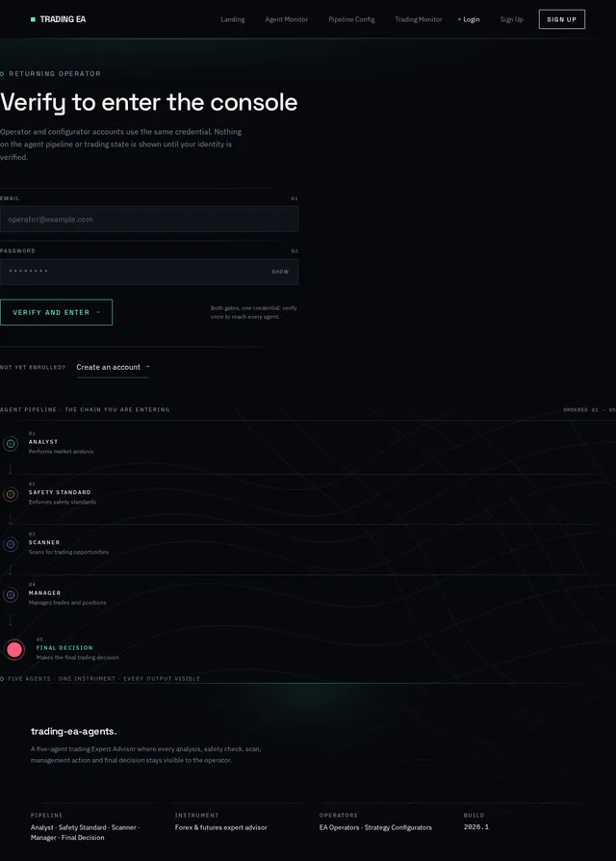Click 'Forex & futures expert advisor' footer text

(x=221, y=827)
